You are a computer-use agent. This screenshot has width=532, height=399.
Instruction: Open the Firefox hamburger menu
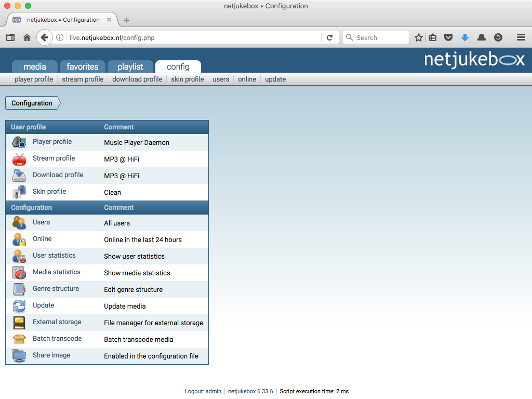[x=521, y=37]
